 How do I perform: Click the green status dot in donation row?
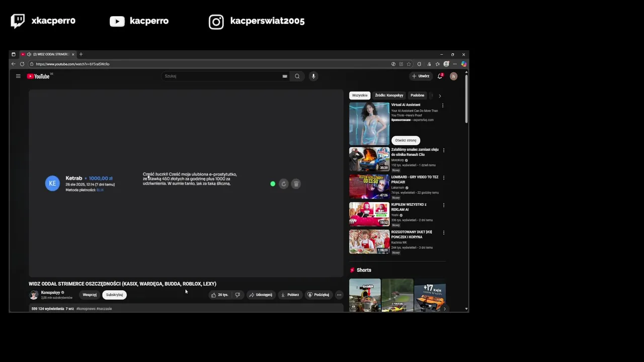(273, 184)
